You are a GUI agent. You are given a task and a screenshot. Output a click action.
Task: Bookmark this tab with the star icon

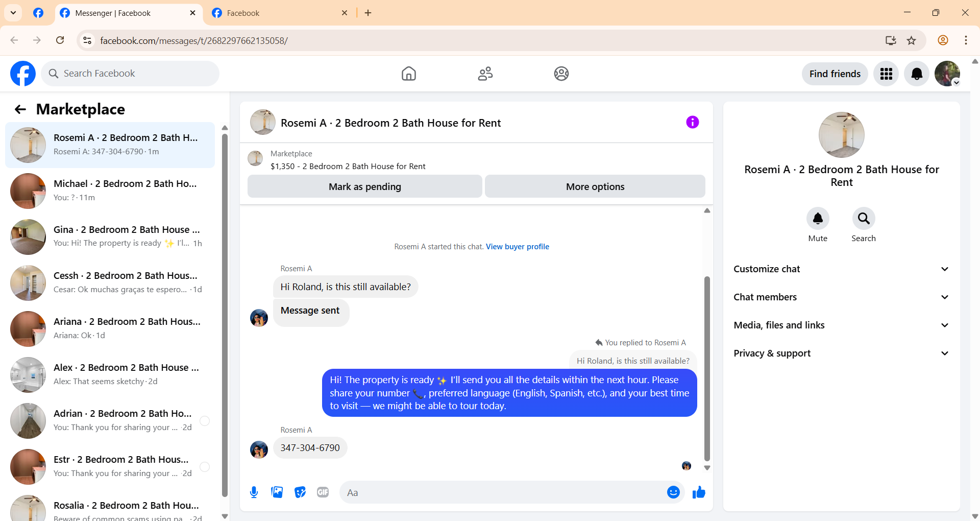[x=912, y=40]
